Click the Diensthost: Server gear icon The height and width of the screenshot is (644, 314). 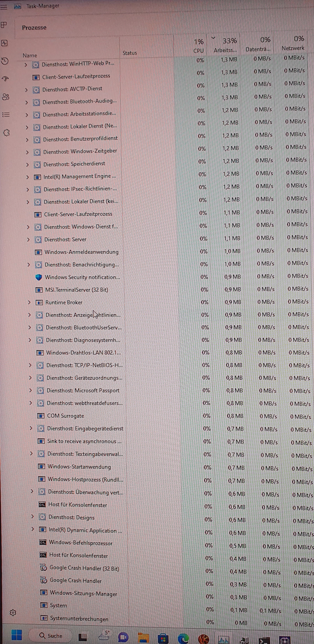[x=38, y=240]
